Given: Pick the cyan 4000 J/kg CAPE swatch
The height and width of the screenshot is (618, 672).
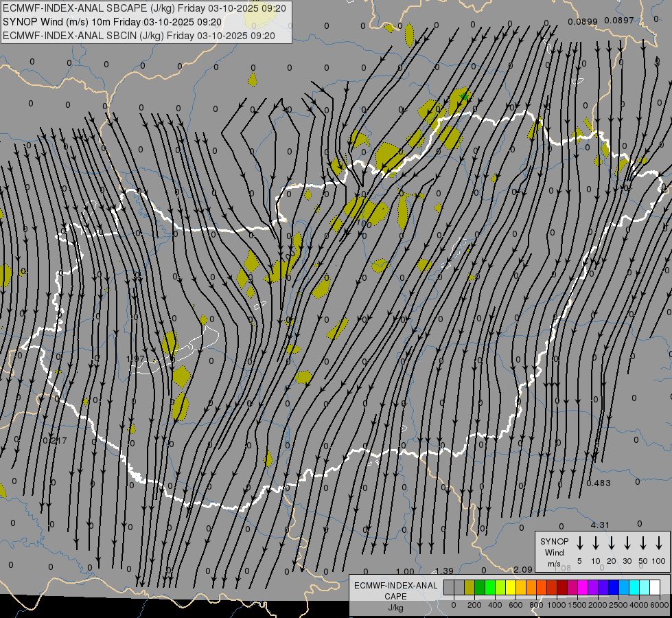Looking at the screenshot, I should [x=634, y=588].
